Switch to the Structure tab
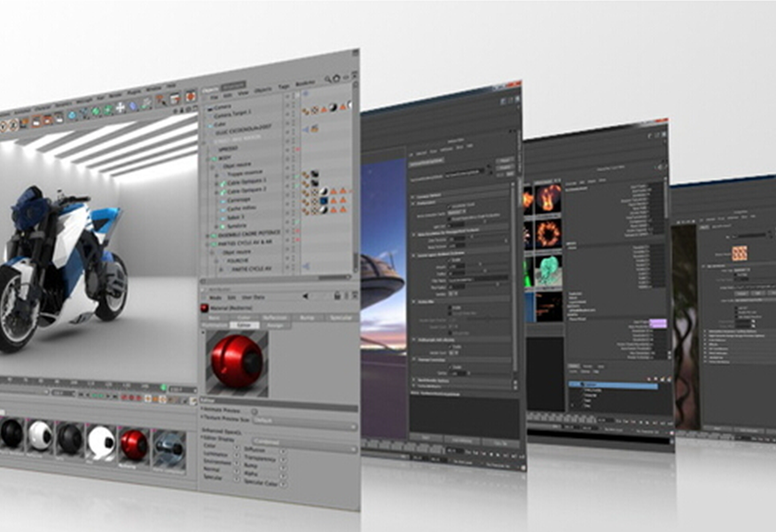 tap(232, 87)
